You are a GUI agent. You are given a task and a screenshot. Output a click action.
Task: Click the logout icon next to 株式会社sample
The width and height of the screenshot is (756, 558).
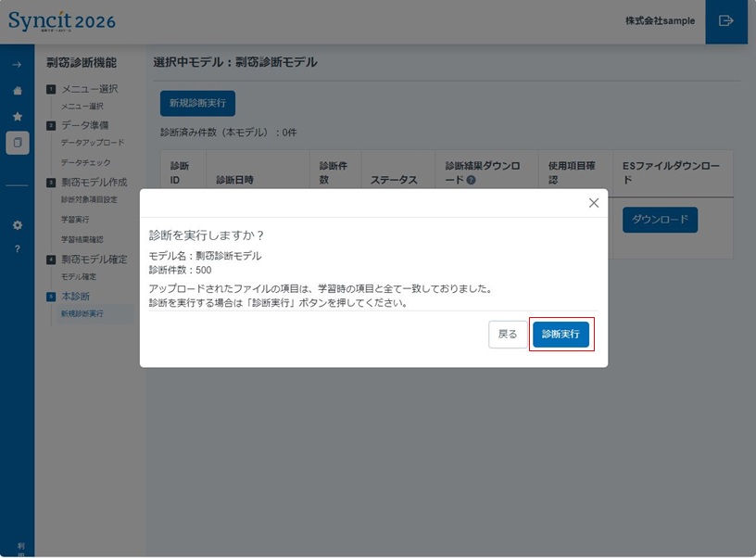click(725, 21)
